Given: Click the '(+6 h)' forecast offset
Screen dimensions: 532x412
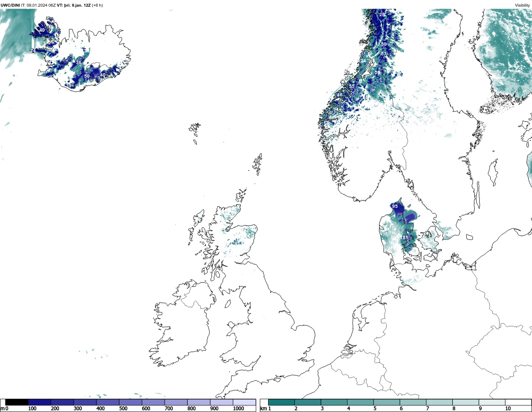Looking at the screenshot, I should coord(98,5).
